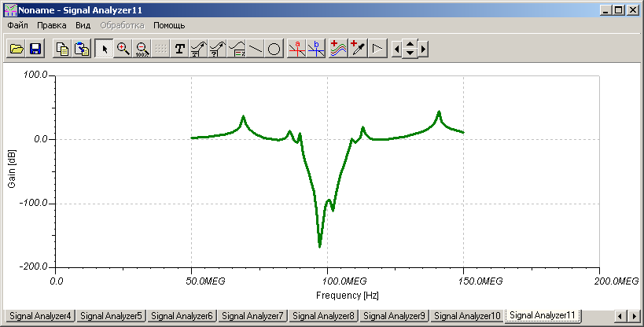Viewport: 644px width, 327px height.
Task: Switch to the Signal Analyzer9 tab
Action: click(x=396, y=315)
